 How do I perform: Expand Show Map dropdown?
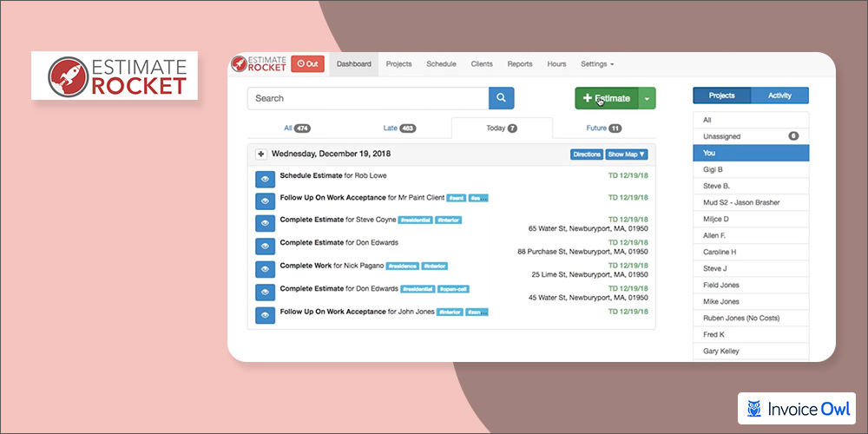627,155
